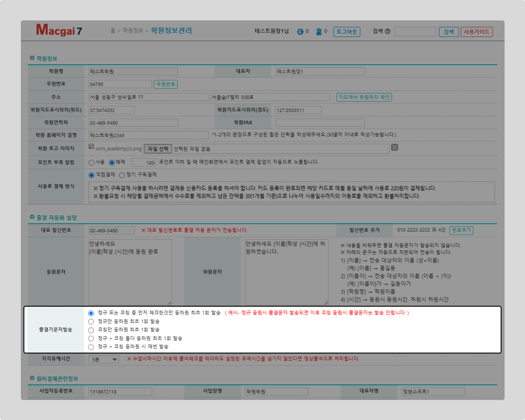The width and height of the screenshot is (525, 420).
Task: Open the 사용가이드 user guide
Action: click(x=476, y=32)
